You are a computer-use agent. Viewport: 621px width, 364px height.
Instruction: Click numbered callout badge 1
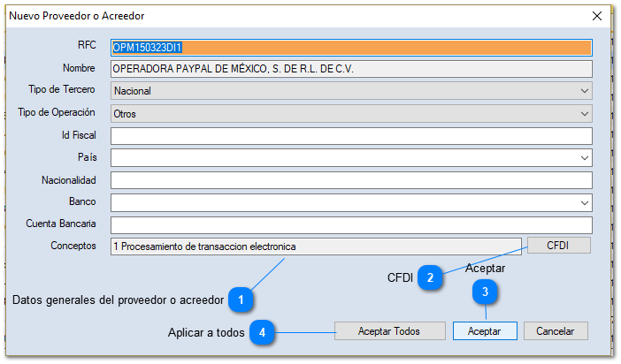(x=241, y=300)
